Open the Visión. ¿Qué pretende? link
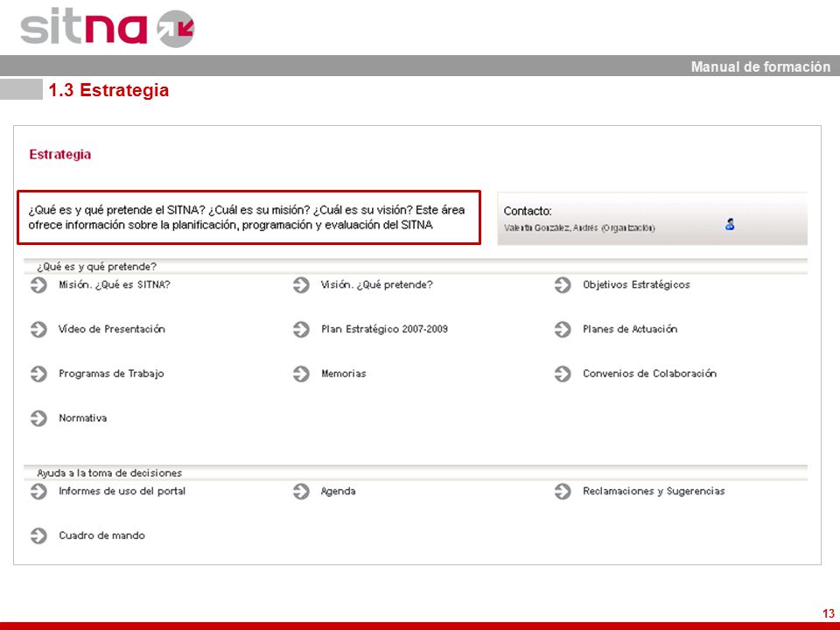This screenshot has width=840, height=630. pyautogui.click(x=376, y=285)
